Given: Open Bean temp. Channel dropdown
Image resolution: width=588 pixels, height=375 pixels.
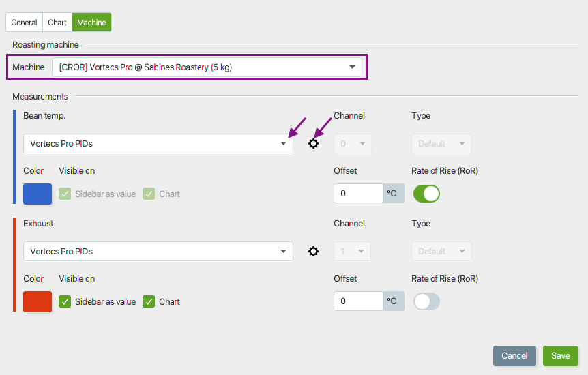Looking at the screenshot, I should click(x=353, y=144).
